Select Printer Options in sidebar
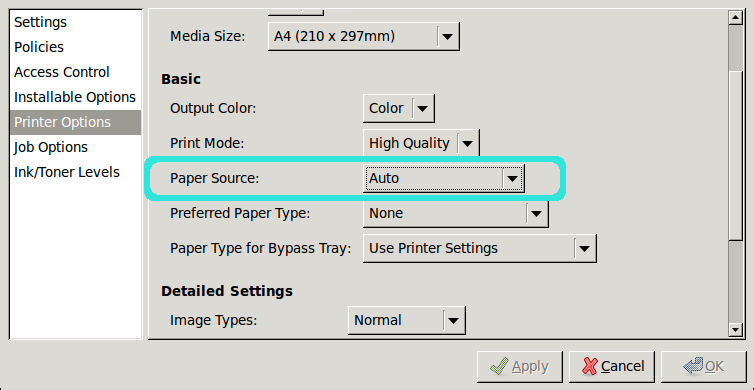 coord(75,122)
